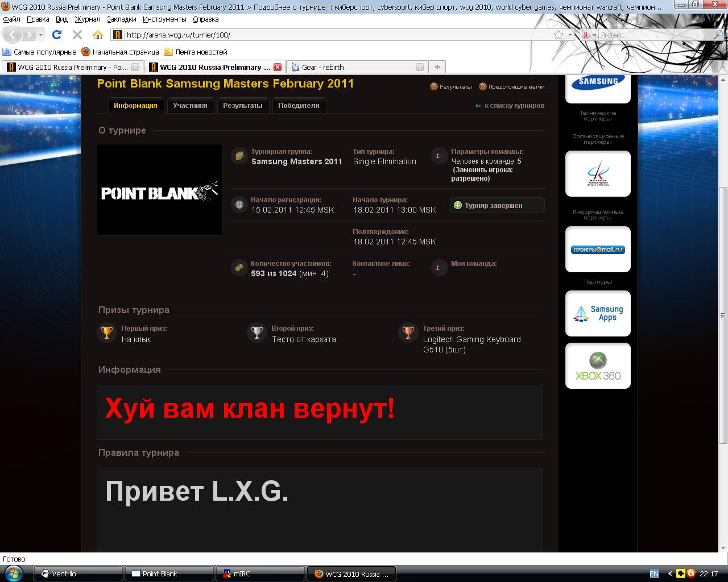Click the first prize gold trophy icon

point(107,332)
